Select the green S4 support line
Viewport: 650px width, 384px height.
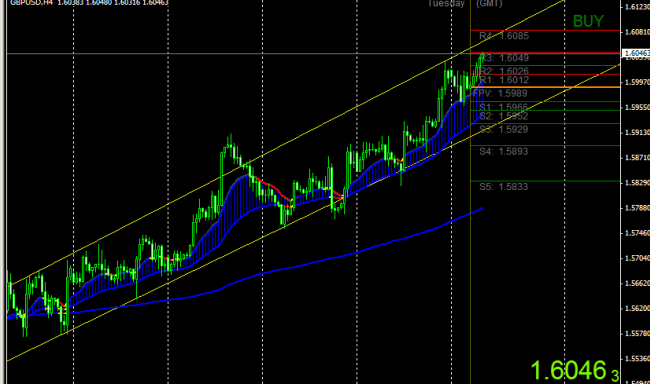click(x=546, y=146)
